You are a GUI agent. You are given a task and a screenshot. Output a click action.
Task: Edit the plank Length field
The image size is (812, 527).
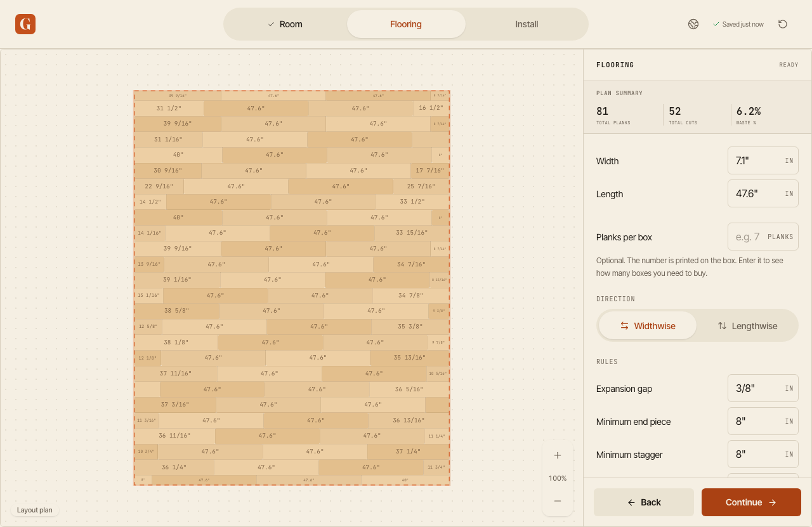[x=763, y=193]
